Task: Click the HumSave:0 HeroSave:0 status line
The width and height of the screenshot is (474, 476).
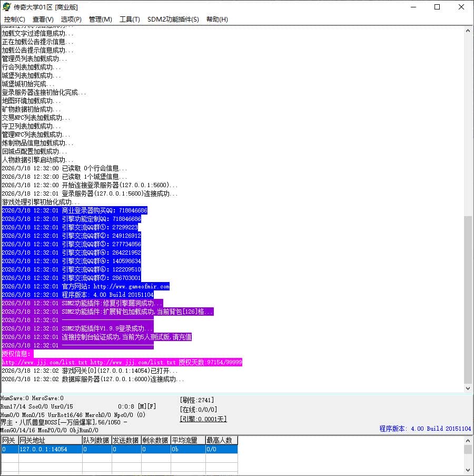Action: (32, 398)
